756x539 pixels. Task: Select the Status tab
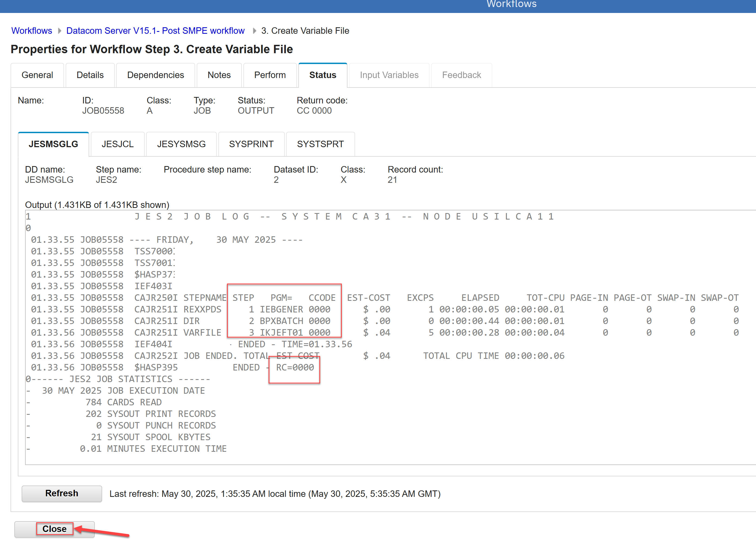pyautogui.click(x=322, y=75)
